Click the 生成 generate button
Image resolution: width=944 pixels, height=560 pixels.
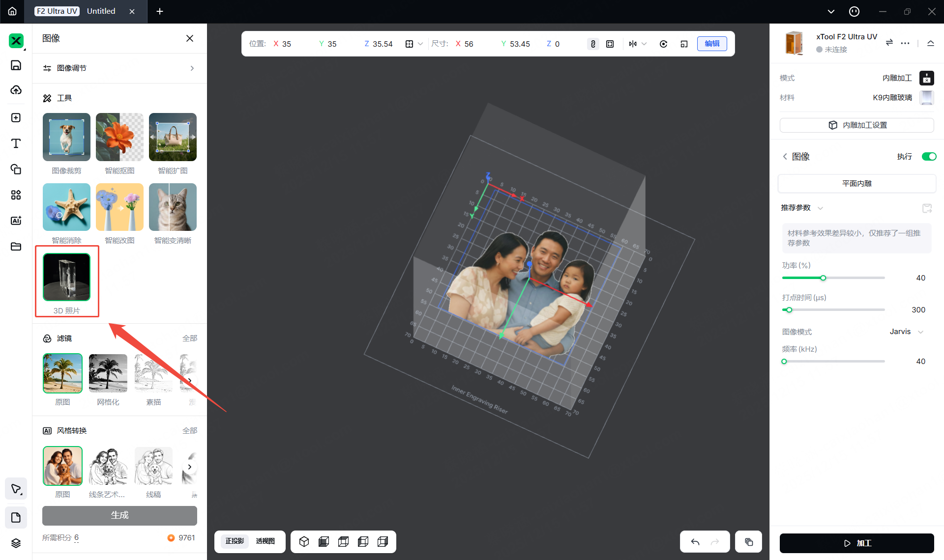[x=119, y=515]
